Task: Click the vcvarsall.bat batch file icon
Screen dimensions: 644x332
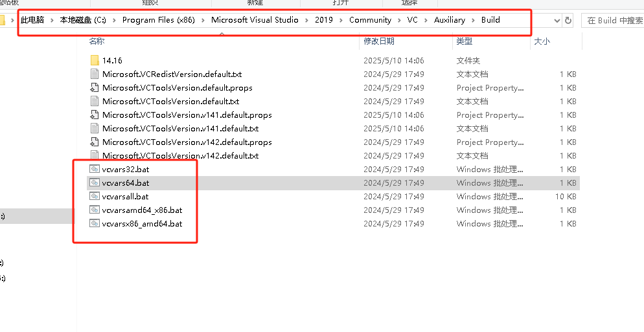Action: (95, 196)
